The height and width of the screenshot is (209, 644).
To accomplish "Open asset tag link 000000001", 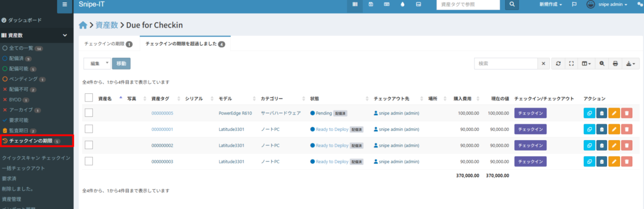I will [162, 129].
